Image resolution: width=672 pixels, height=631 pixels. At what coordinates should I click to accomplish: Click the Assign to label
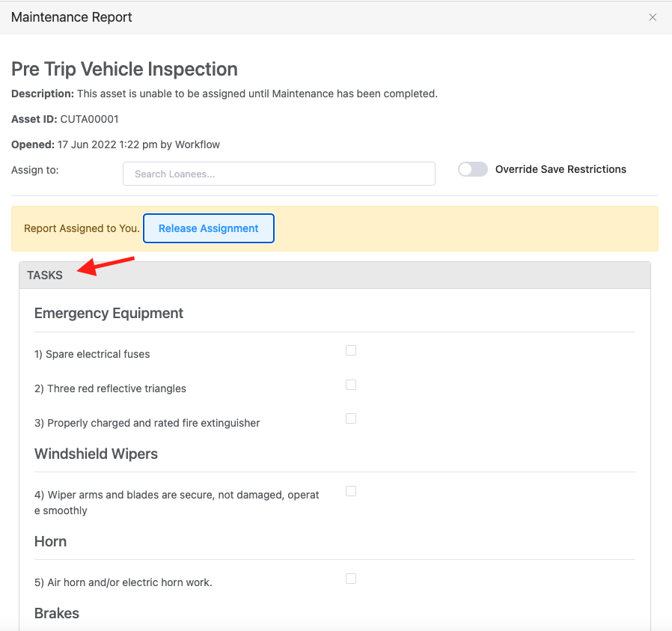[34, 170]
